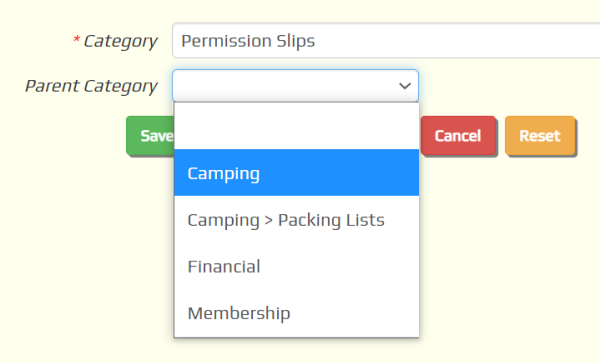Image resolution: width=600 pixels, height=363 pixels.
Task: Click the empty area of Parent Category combo box
Action: 285,86
